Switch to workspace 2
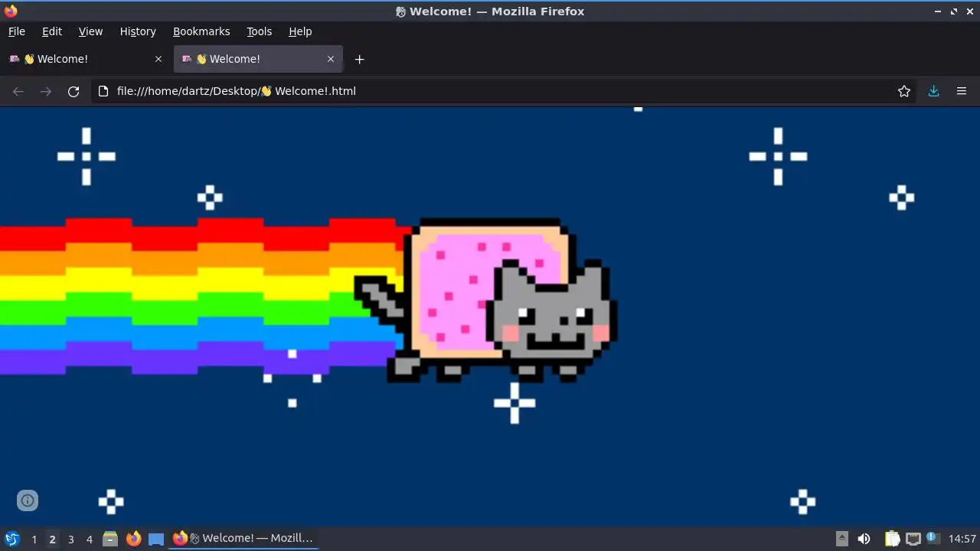 (x=52, y=539)
